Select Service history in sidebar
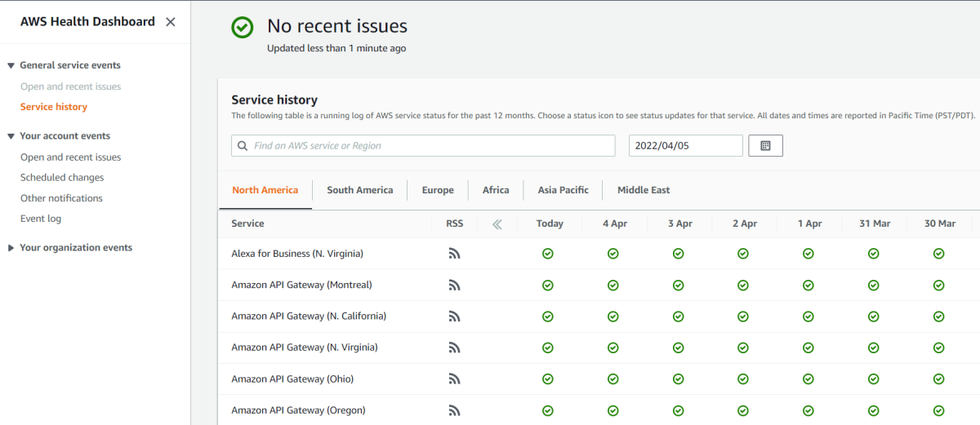 pyautogui.click(x=54, y=107)
